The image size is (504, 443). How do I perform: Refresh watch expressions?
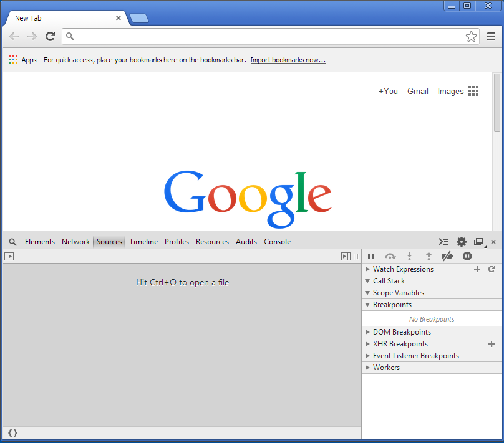[492, 269]
